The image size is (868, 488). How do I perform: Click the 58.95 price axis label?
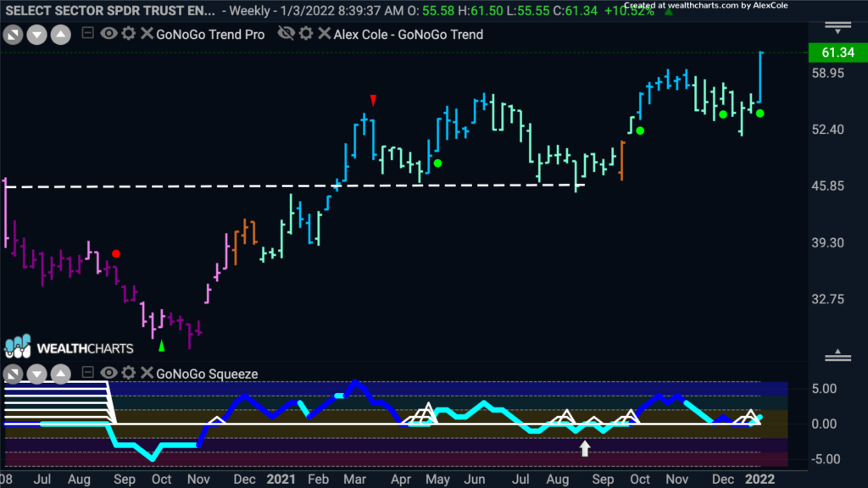[827, 73]
